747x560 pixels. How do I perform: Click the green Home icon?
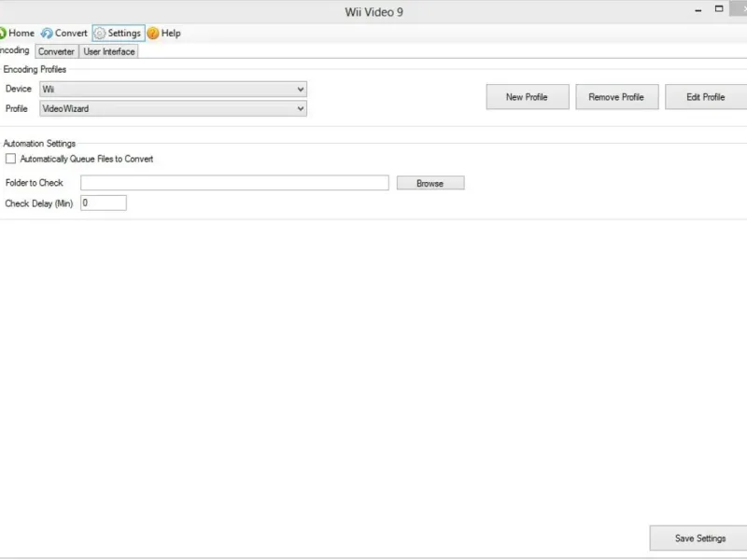(3, 34)
